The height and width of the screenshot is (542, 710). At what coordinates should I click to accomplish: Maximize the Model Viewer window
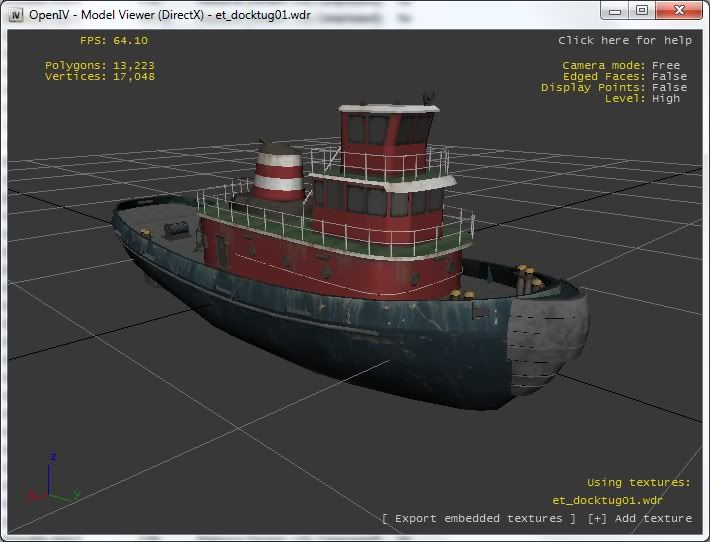coord(641,10)
